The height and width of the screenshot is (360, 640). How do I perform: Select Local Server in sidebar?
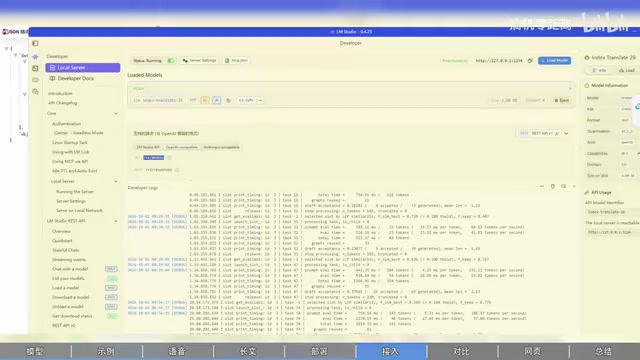[83, 68]
